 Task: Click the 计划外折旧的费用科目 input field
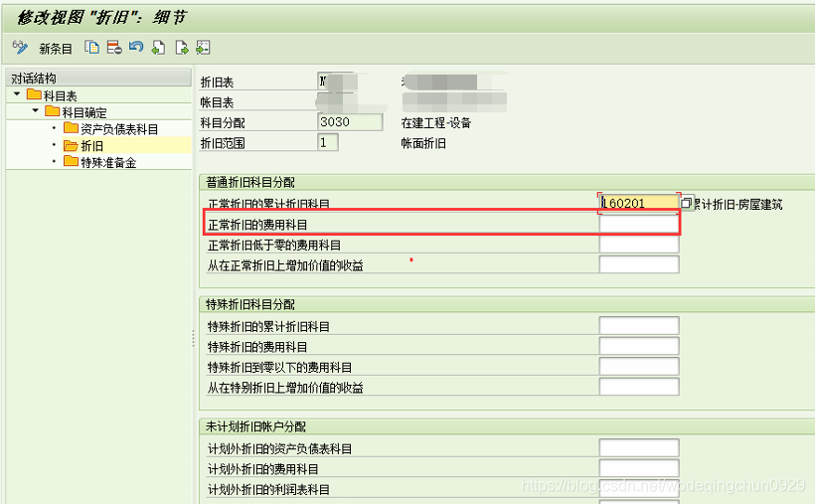(639, 468)
